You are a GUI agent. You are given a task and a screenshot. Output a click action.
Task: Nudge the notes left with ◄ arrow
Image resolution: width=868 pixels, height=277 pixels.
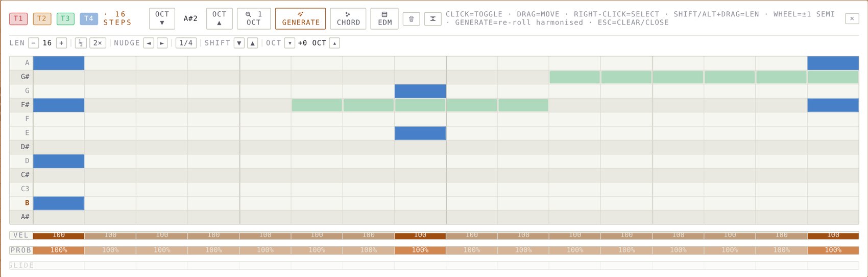(149, 43)
